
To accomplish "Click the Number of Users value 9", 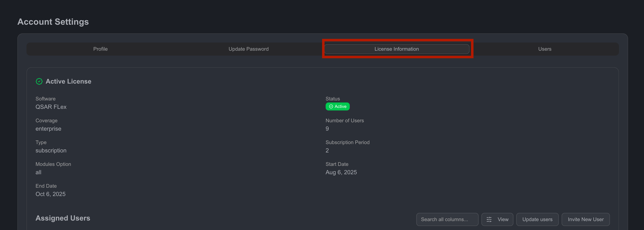I will coord(327,129).
